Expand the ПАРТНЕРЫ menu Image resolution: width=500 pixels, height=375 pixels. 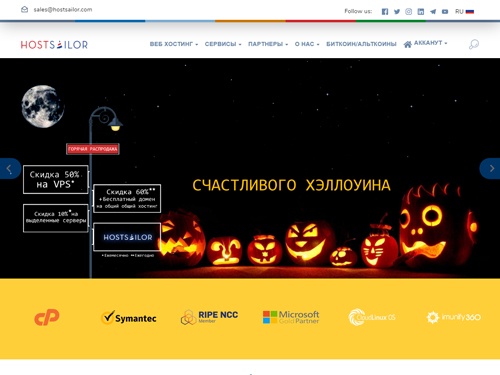(x=268, y=44)
